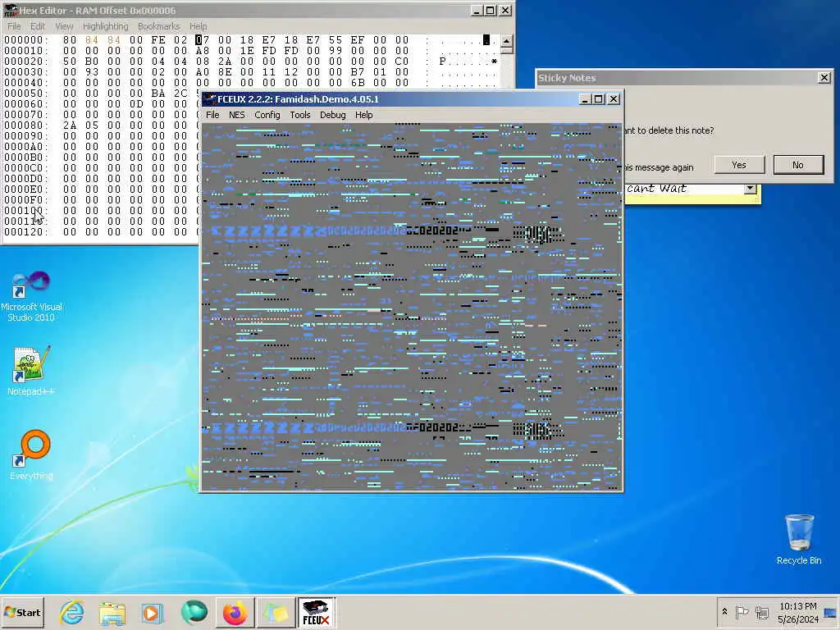Image resolution: width=840 pixels, height=630 pixels.
Task: Click the sticky note's scroll down arrow
Action: pyautogui.click(x=750, y=189)
